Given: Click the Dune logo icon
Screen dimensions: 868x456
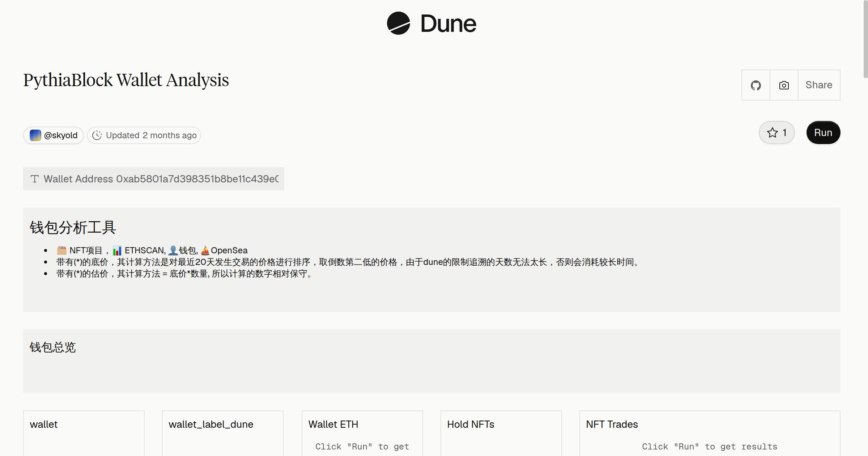Looking at the screenshot, I should [x=398, y=23].
